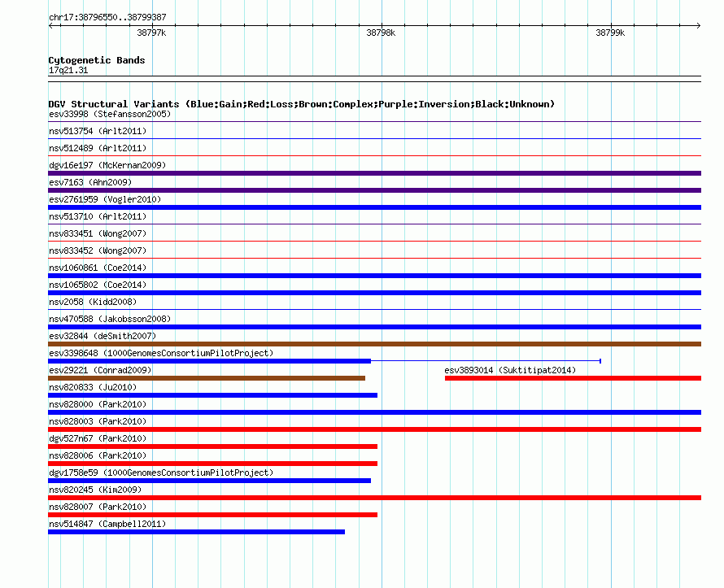Screen dimensions: 724x588
Task: Click the nsv828003 (Park2010) label
Action: click(98, 421)
